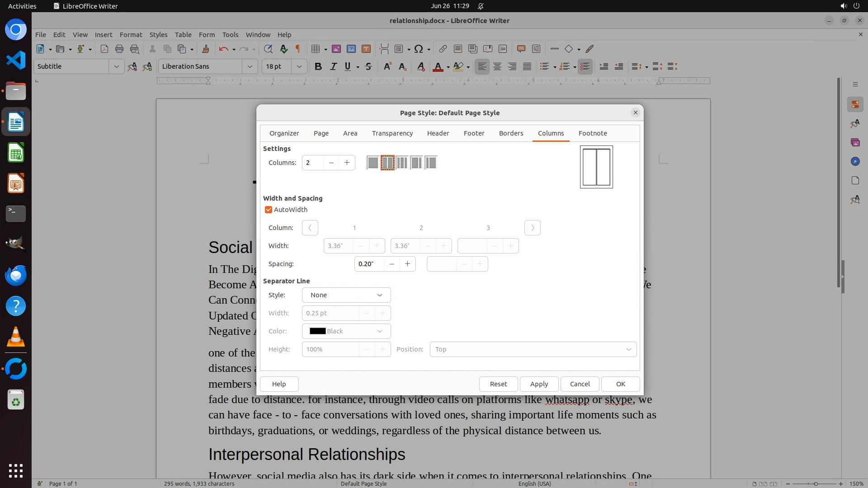
Task: Decrease the Spacing value with minus
Action: [392, 264]
